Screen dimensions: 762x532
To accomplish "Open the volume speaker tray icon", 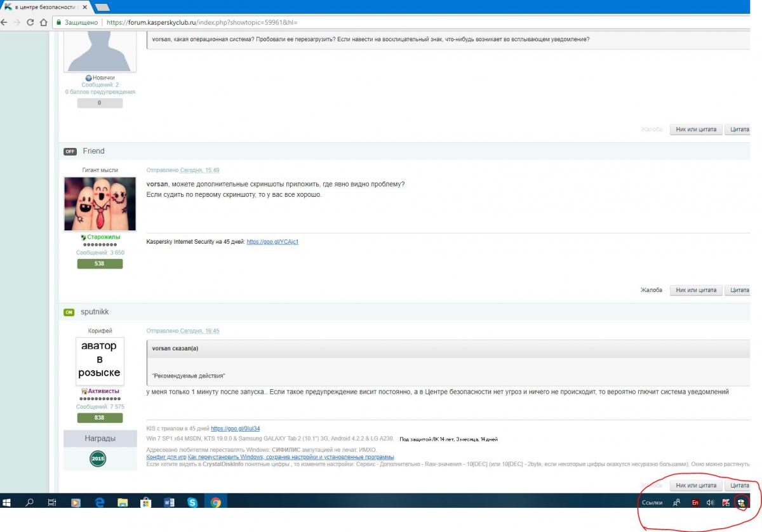I will point(711,502).
